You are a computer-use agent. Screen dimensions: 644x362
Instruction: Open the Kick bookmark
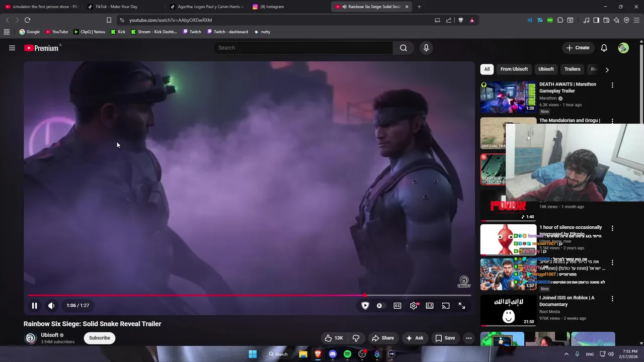(x=118, y=32)
